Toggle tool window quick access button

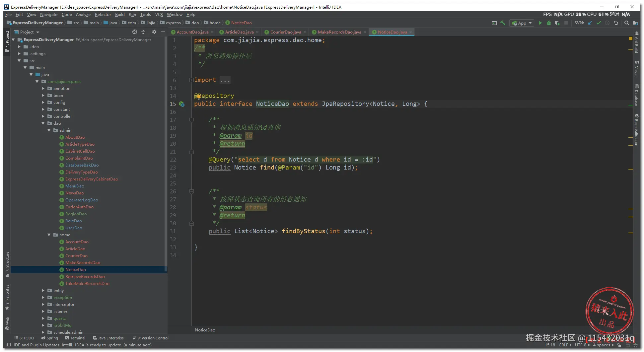pos(9,345)
